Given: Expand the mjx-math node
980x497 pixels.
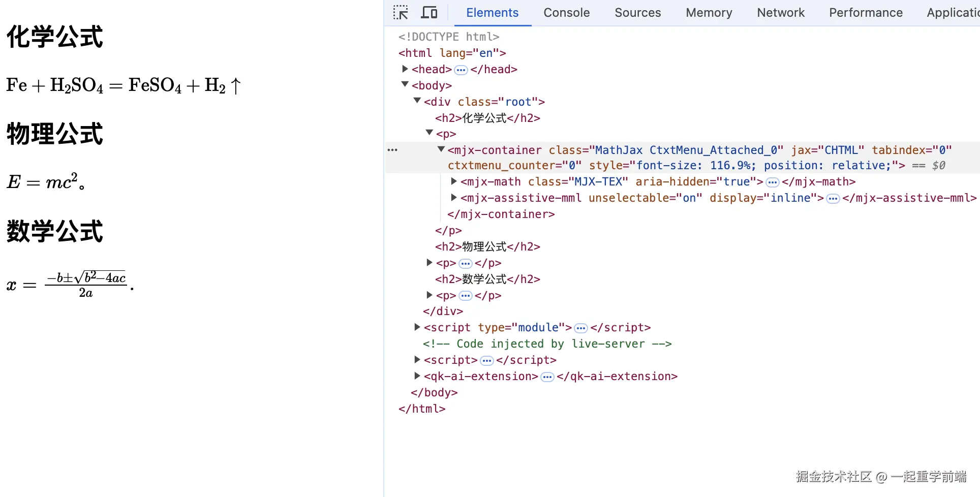Looking at the screenshot, I should point(454,181).
